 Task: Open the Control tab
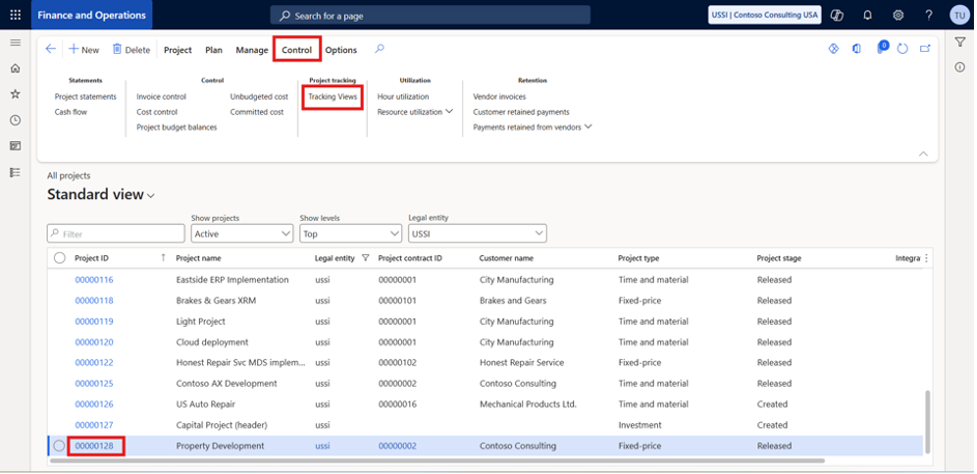coord(297,50)
